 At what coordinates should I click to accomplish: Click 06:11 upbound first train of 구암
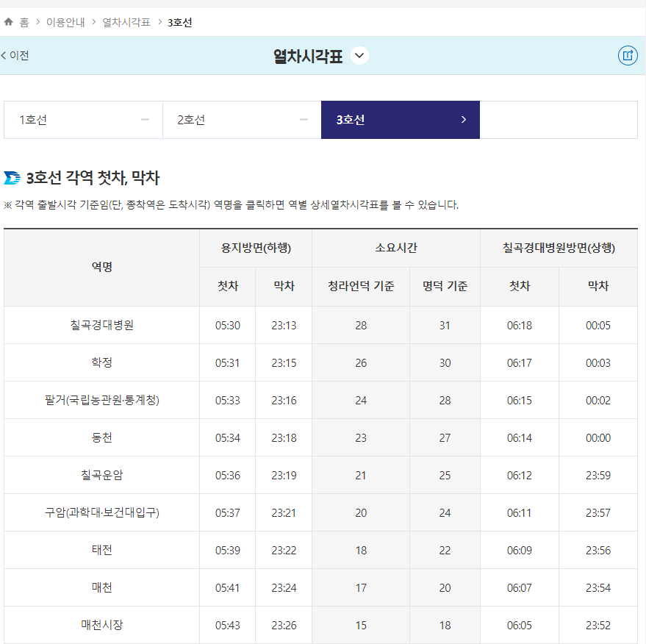pyautogui.click(x=520, y=513)
